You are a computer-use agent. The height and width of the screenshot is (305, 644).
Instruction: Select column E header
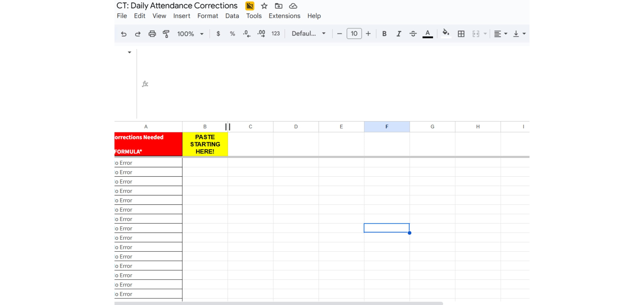tap(341, 127)
